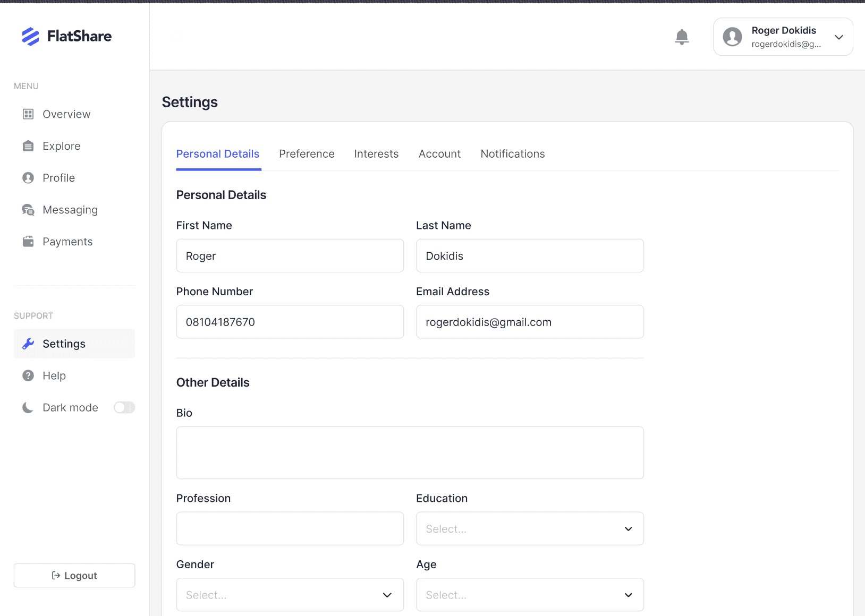Click the Roger Dokidis name in header
Screen dimensions: 865x616
784,30
